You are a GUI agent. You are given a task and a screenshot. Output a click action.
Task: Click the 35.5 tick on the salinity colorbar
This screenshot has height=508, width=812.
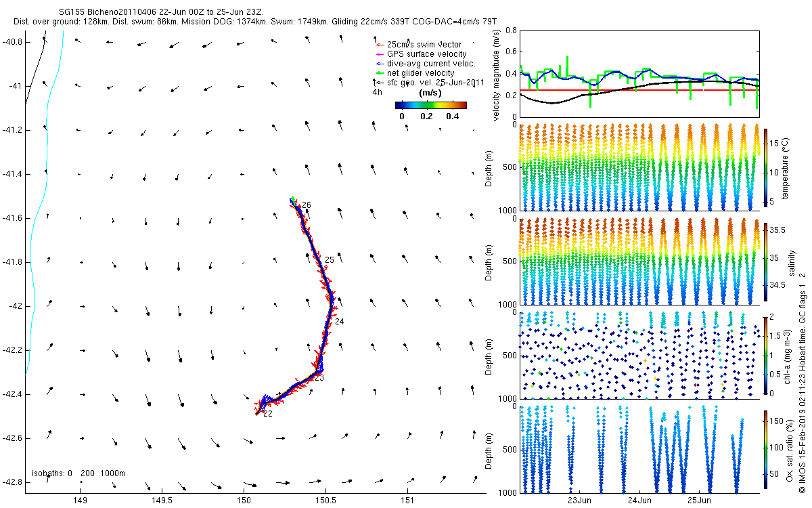coord(776,230)
